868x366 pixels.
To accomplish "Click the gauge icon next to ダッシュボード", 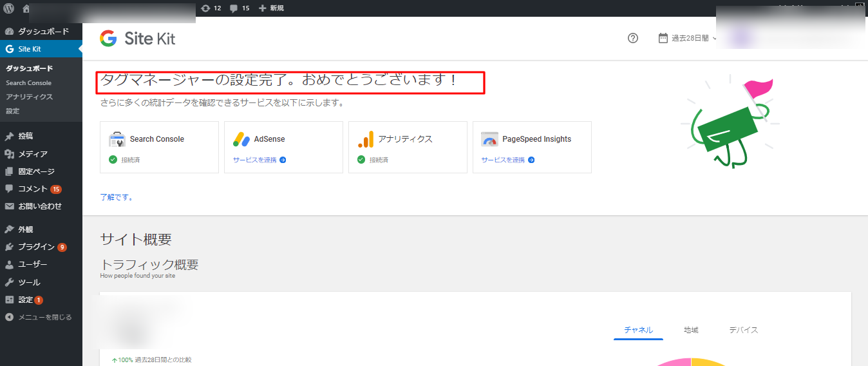I will tap(9, 32).
